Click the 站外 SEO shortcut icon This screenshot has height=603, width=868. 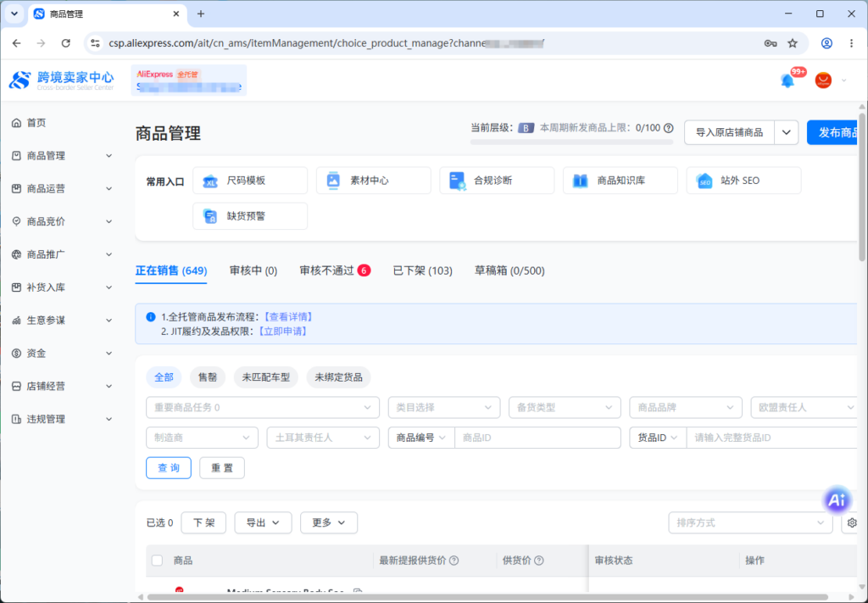point(704,181)
